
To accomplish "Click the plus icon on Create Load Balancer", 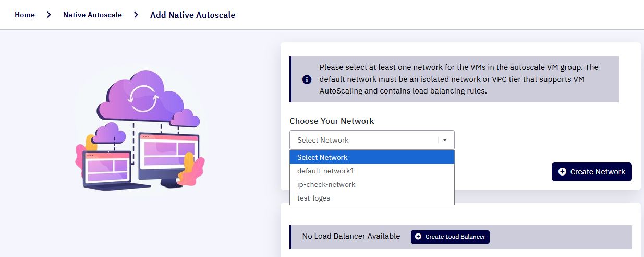I will [x=418, y=237].
